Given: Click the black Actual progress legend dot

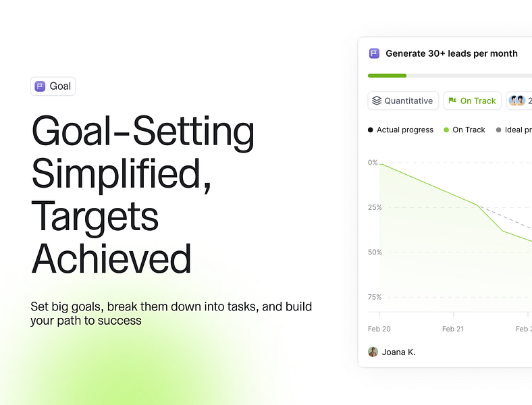Looking at the screenshot, I should (370, 130).
